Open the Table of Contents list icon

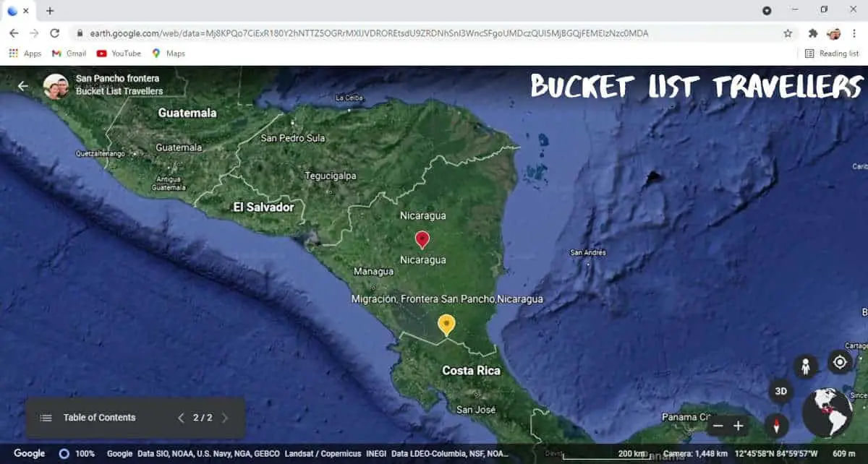(x=45, y=418)
